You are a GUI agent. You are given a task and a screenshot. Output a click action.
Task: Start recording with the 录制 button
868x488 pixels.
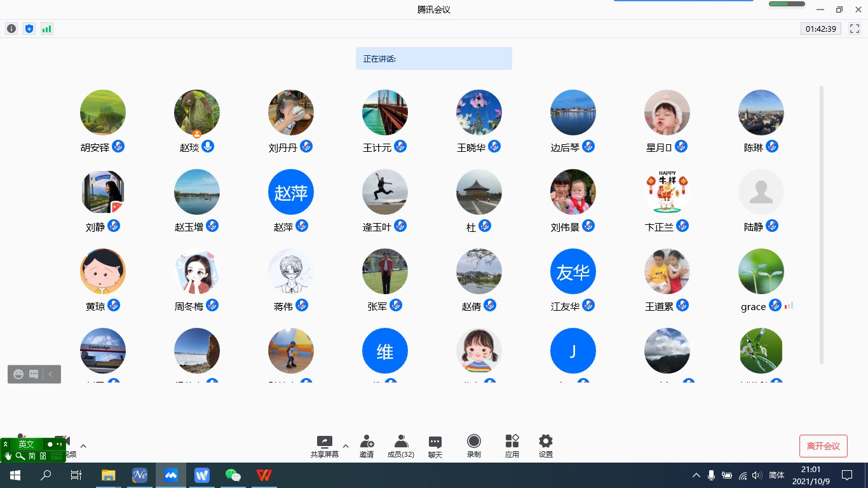(473, 442)
